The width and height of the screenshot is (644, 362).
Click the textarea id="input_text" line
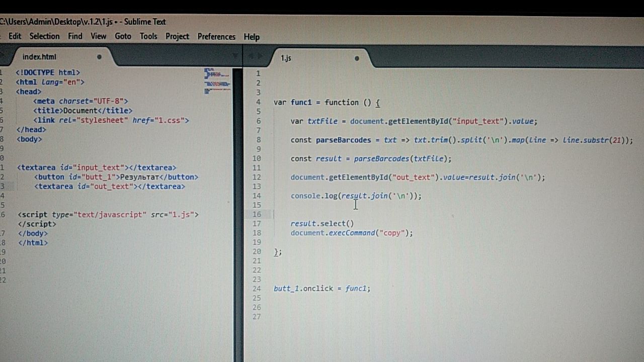[x=97, y=167]
